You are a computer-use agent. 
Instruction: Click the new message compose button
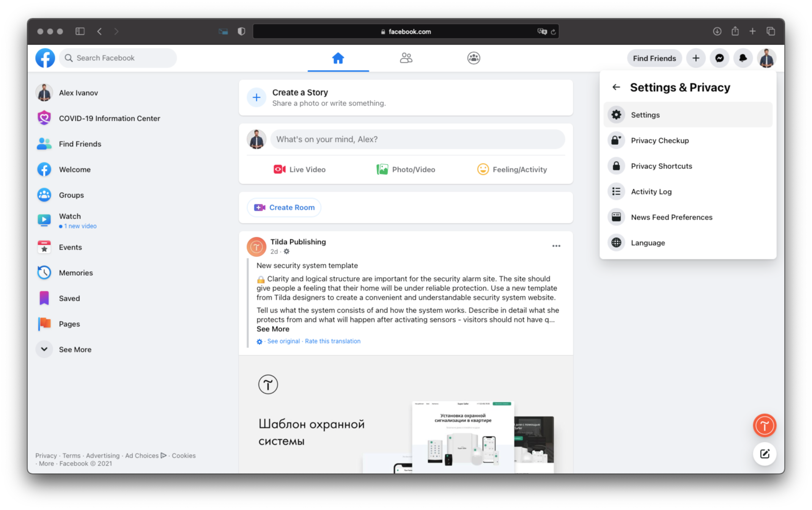(764, 454)
